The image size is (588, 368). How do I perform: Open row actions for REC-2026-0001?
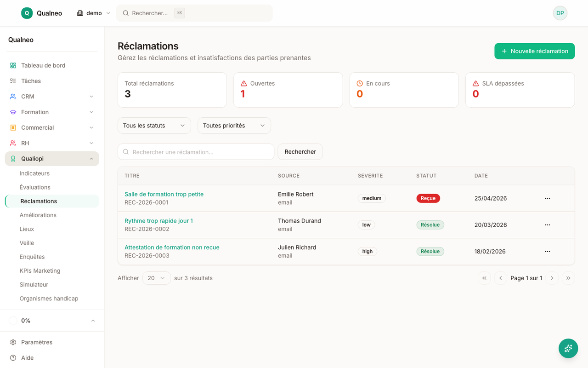548,198
